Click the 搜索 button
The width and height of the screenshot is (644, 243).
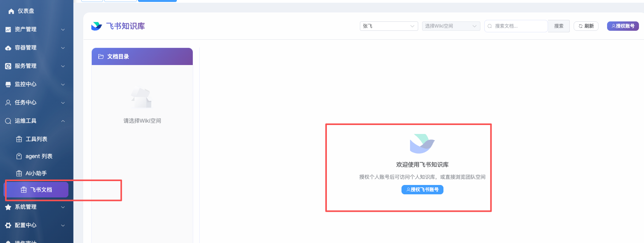point(558,26)
